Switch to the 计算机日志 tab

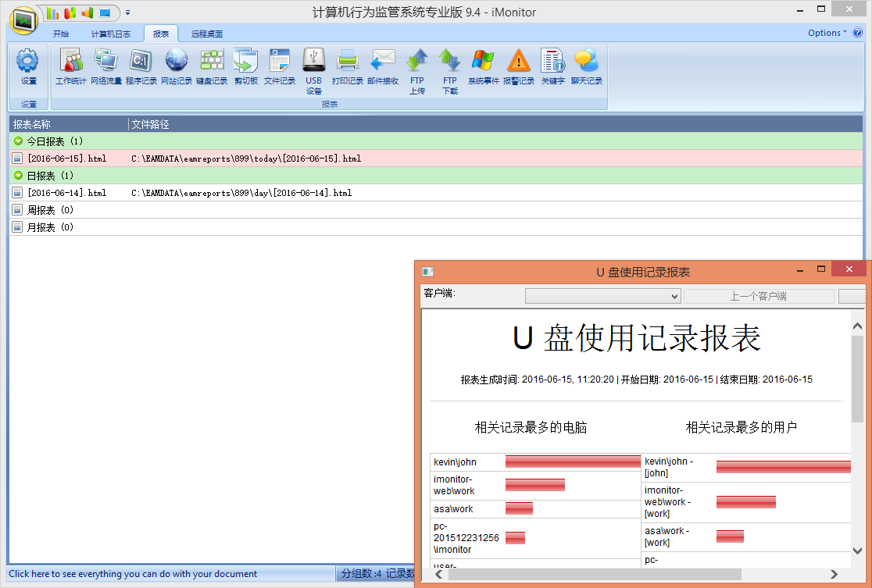pyautogui.click(x=110, y=34)
